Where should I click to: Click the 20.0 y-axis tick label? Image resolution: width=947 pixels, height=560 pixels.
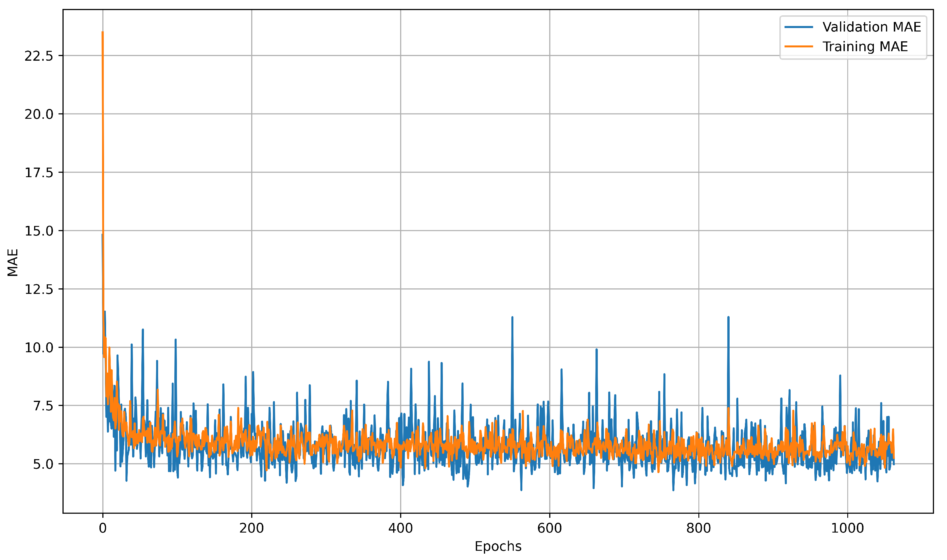39,114
